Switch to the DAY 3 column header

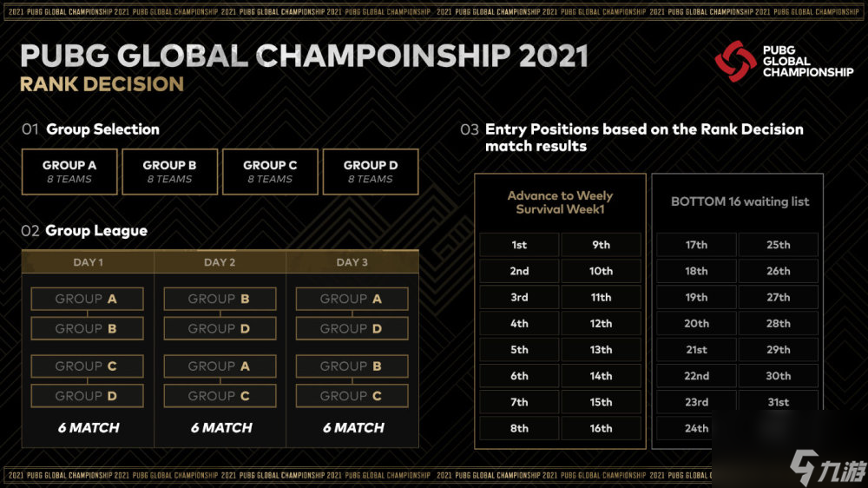click(x=352, y=262)
